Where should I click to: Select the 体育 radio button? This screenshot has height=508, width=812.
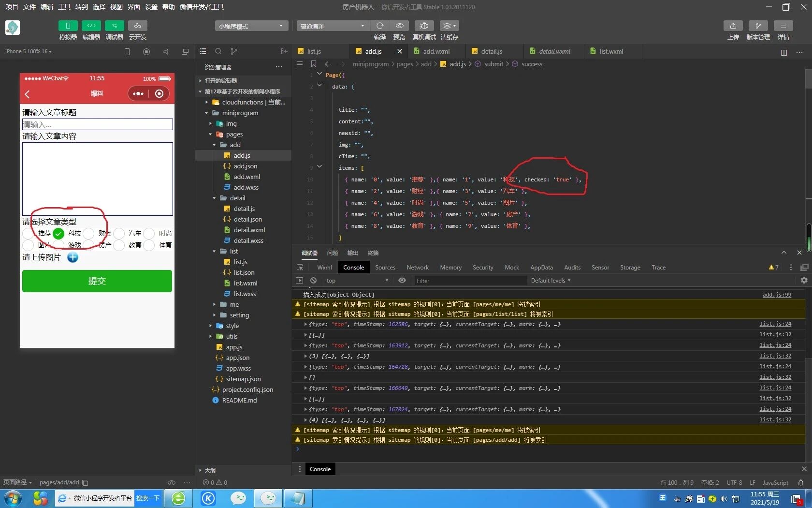click(149, 245)
